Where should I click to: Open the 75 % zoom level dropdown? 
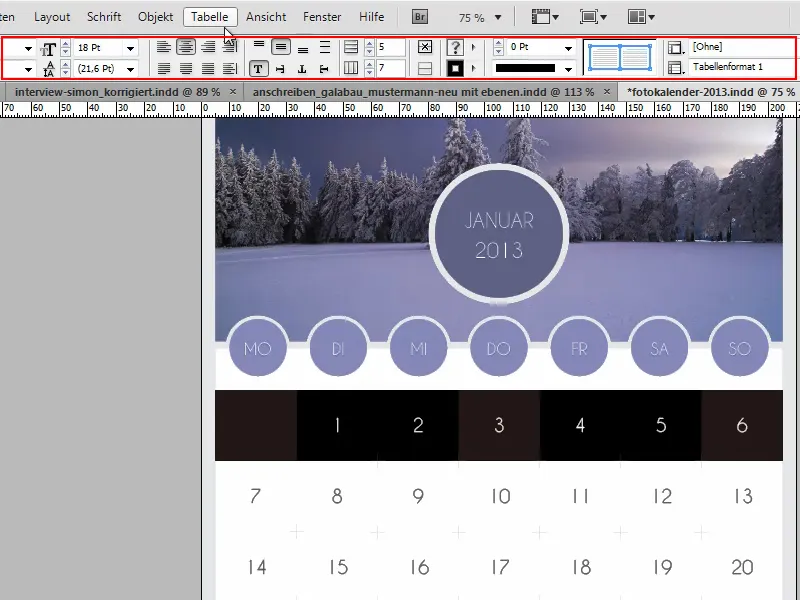498,18
